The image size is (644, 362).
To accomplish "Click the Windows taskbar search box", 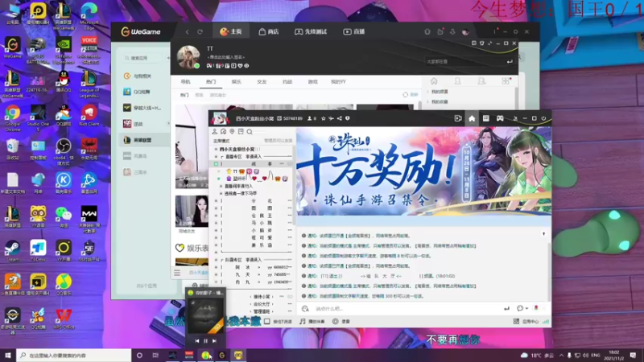I will pos(74,355).
